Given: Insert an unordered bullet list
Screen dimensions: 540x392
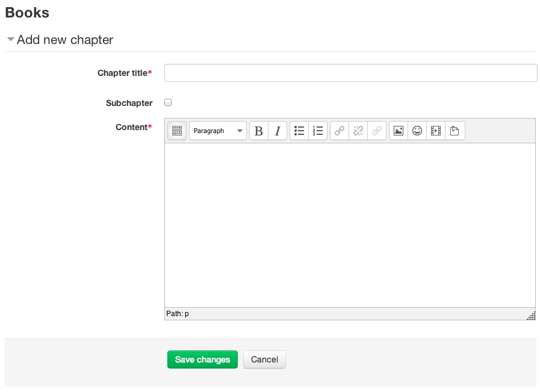Looking at the screenshot, I should 299,131.
